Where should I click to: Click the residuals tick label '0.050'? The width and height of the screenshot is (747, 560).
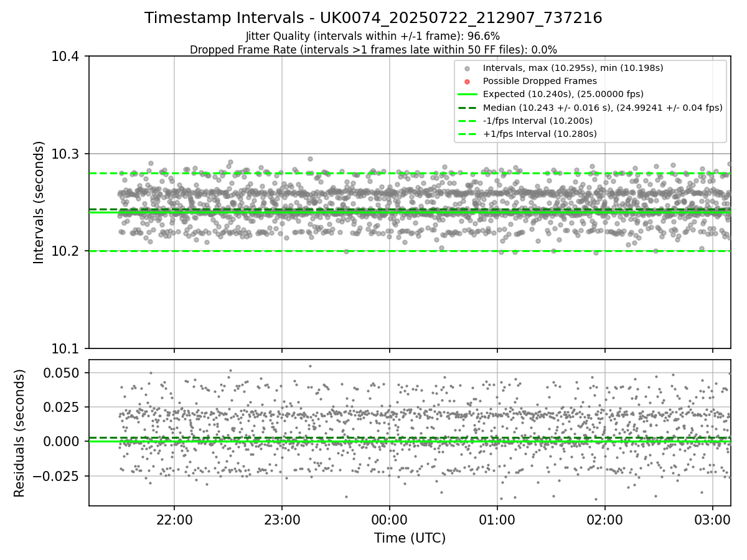coord(62,373)
